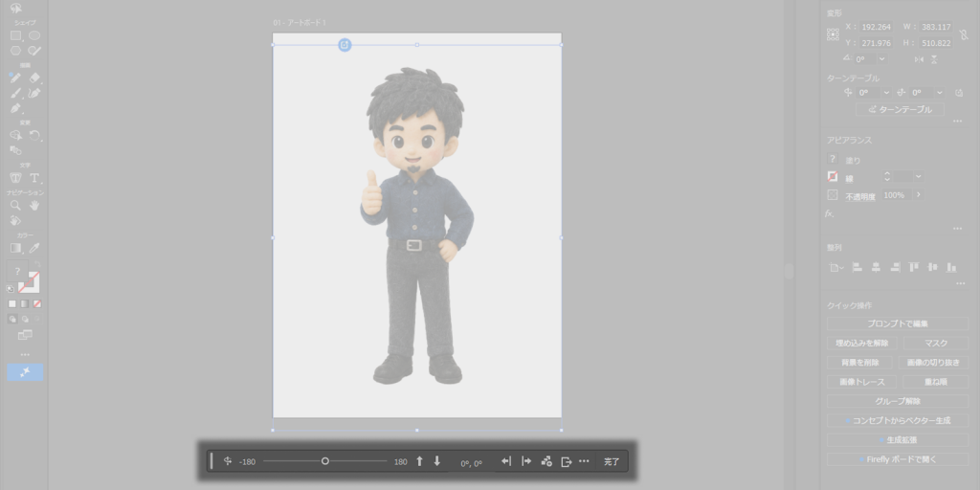Open rotation angle dropdown in Transform
Image resolution: width=980 pixels, height=490 pixels.
881,59
